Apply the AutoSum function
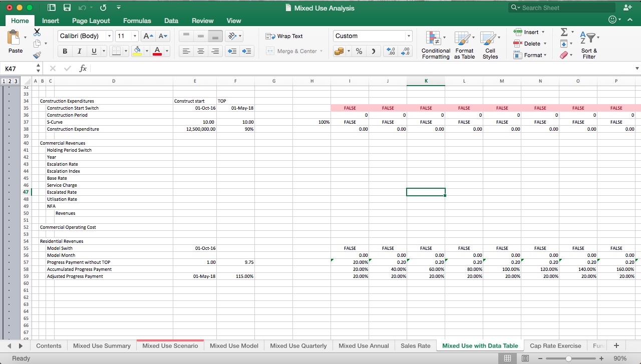 (x=564, y=32)
